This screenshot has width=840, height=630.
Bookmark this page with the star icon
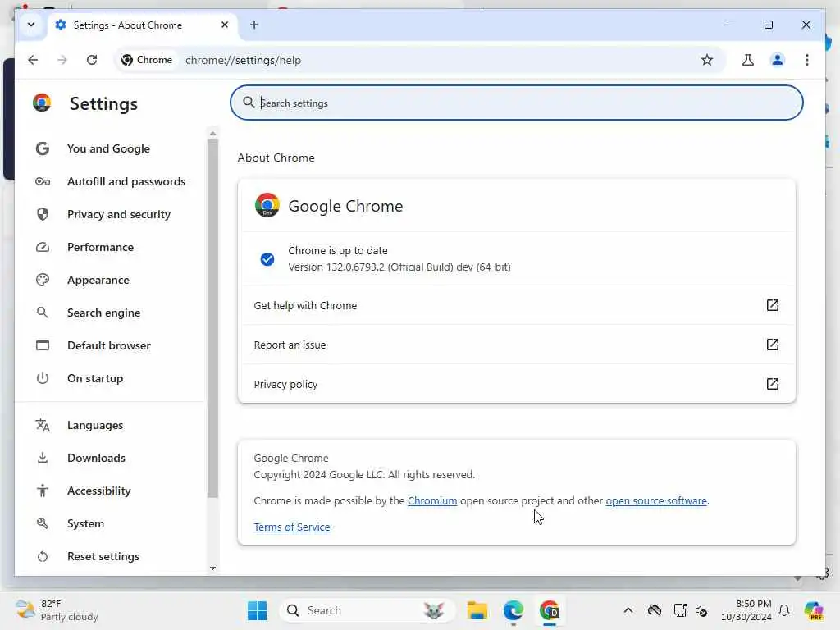(706, 60)
